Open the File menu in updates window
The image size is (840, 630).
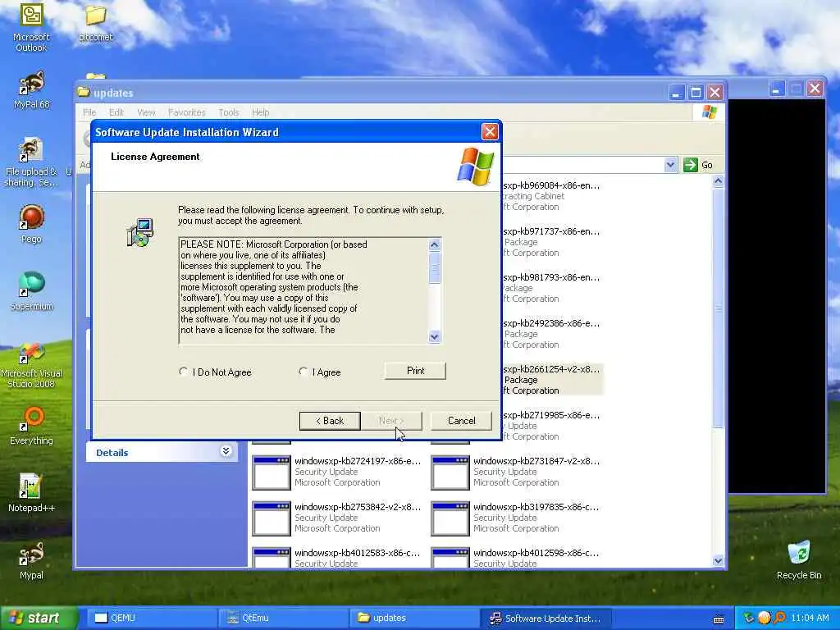click(x=89, y=112)
